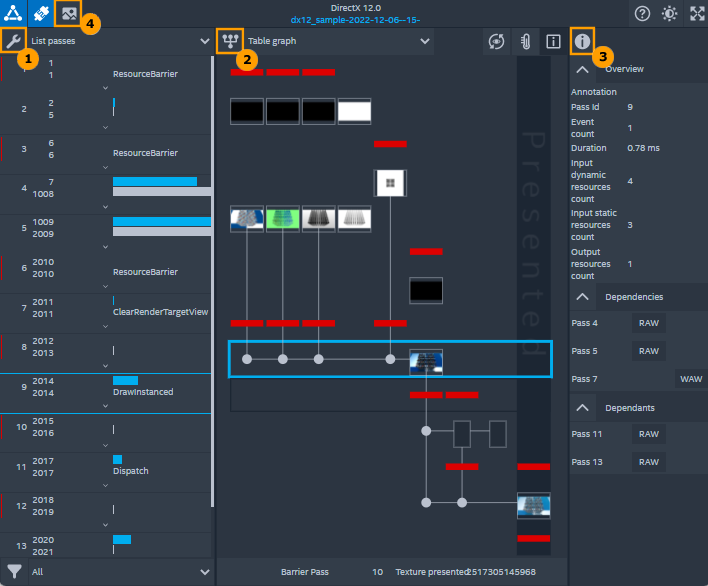This screenshot has height=586, width=708.
Task: Click the round info details icon
Action: [x=582, y=41]
